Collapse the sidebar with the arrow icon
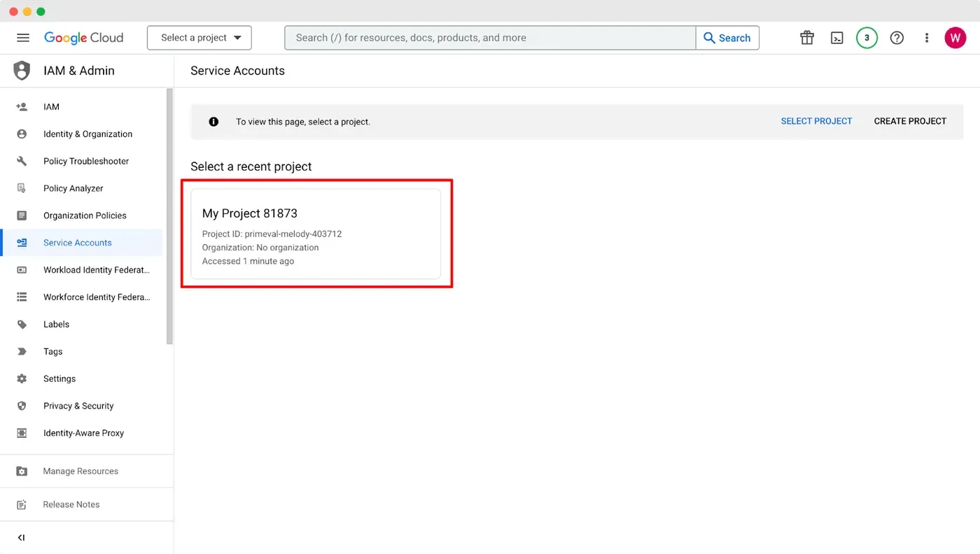Screen dimensions: 980x554 point(21,538)
